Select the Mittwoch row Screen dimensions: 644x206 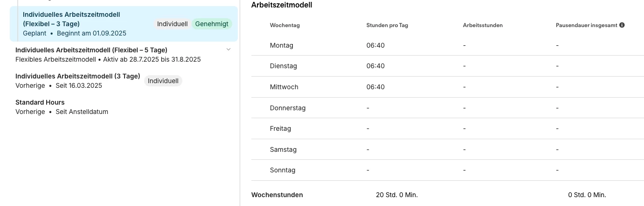point(284,87)
